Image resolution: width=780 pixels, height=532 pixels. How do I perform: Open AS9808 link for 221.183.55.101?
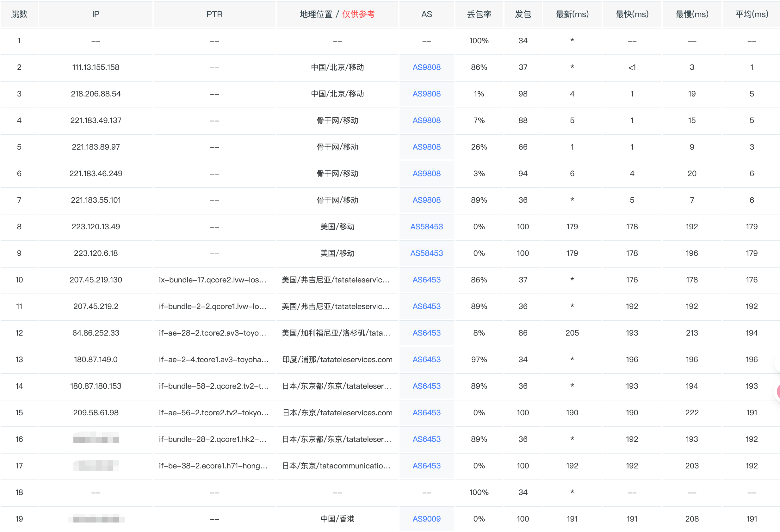(x=426, y=200)
